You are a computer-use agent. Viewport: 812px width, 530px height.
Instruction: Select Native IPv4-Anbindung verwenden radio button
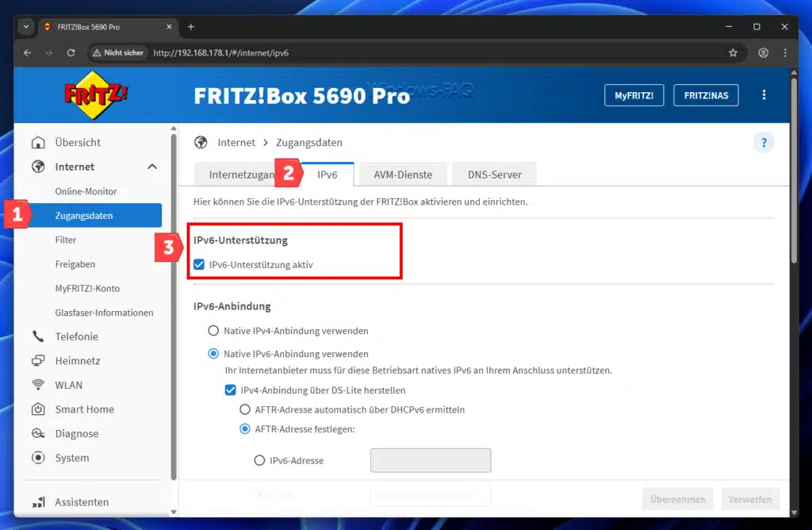click(x=212, y=331)
